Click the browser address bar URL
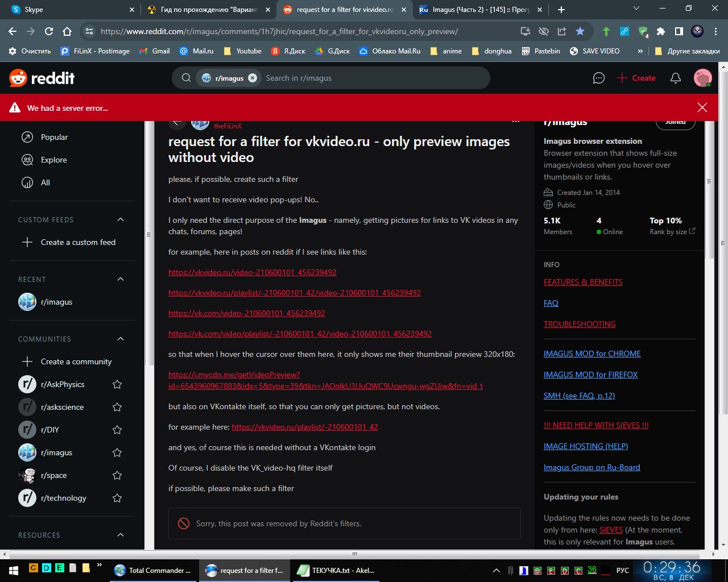The height and width of the screenshot is (582, 728). [x=279, y=31]
